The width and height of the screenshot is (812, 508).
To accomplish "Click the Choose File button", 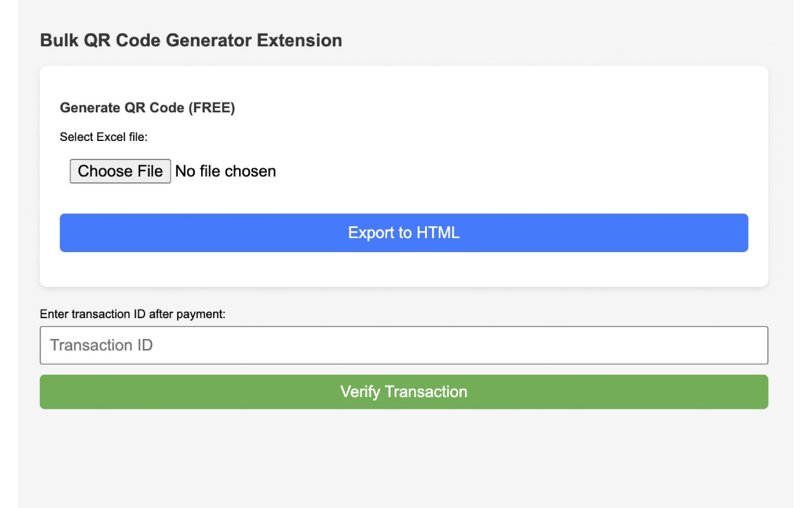I will click(120, 171).
